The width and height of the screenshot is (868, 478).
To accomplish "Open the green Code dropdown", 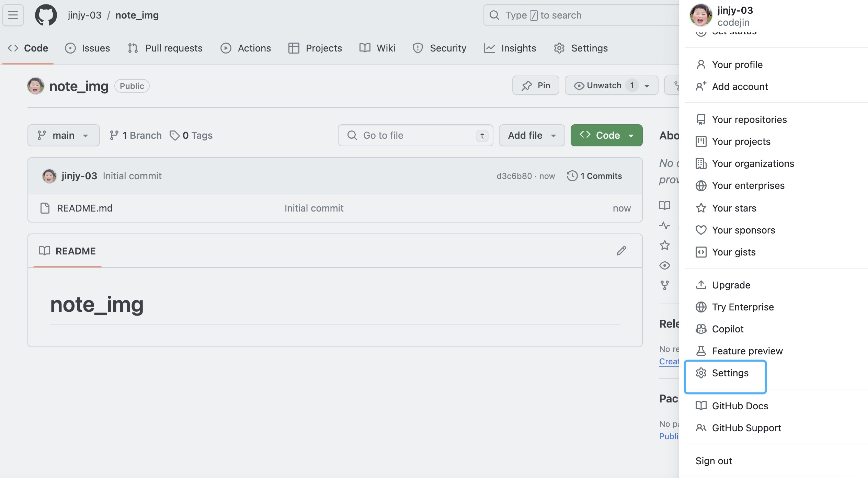I will tap(606, 135).
